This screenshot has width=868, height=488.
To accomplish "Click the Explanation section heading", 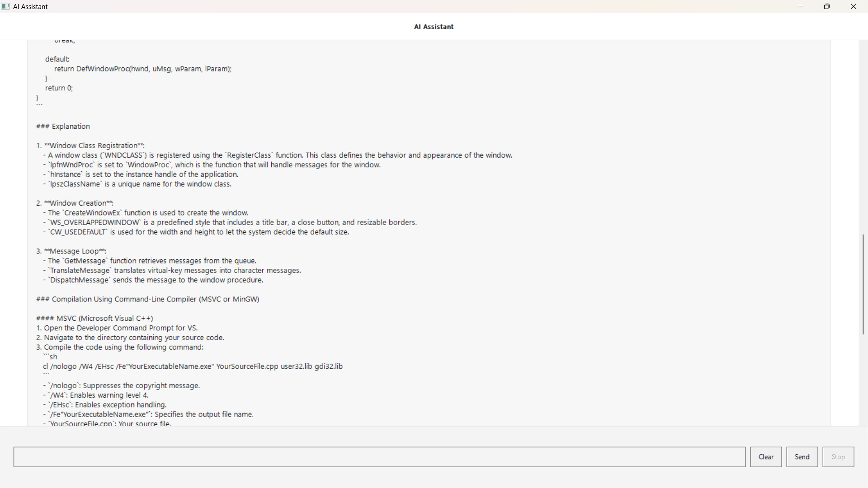I will pyautogui.click(x=63, y=127).
